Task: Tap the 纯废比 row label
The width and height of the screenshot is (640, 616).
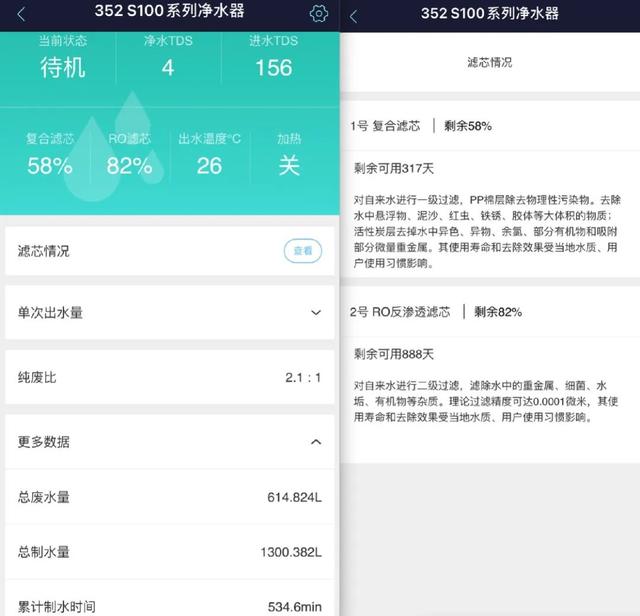Action: (x=37, y=378)
